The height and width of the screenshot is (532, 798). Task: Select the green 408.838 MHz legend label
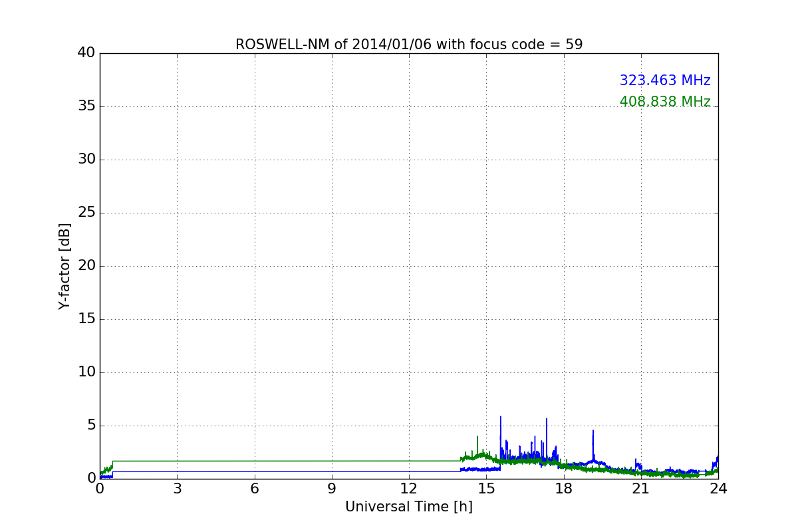coord(665,102)
